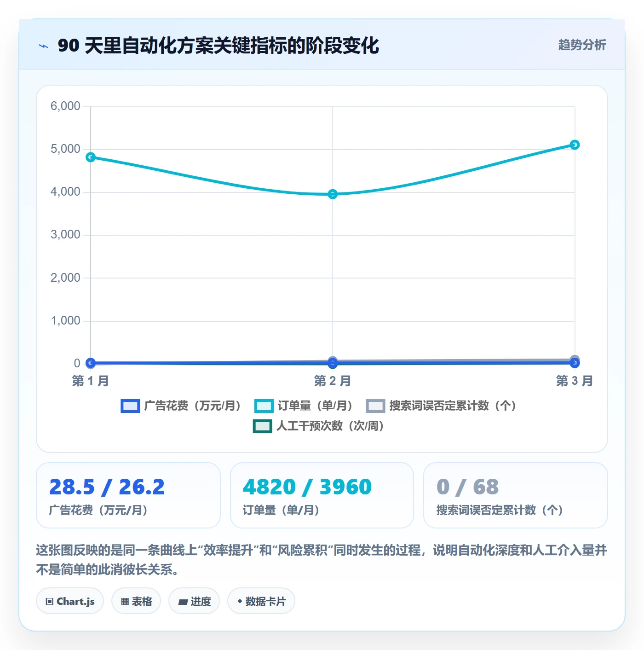Select the 订单量 data point at 第 3 月
The image size is (644, 650).
click(x=575, y=145)
